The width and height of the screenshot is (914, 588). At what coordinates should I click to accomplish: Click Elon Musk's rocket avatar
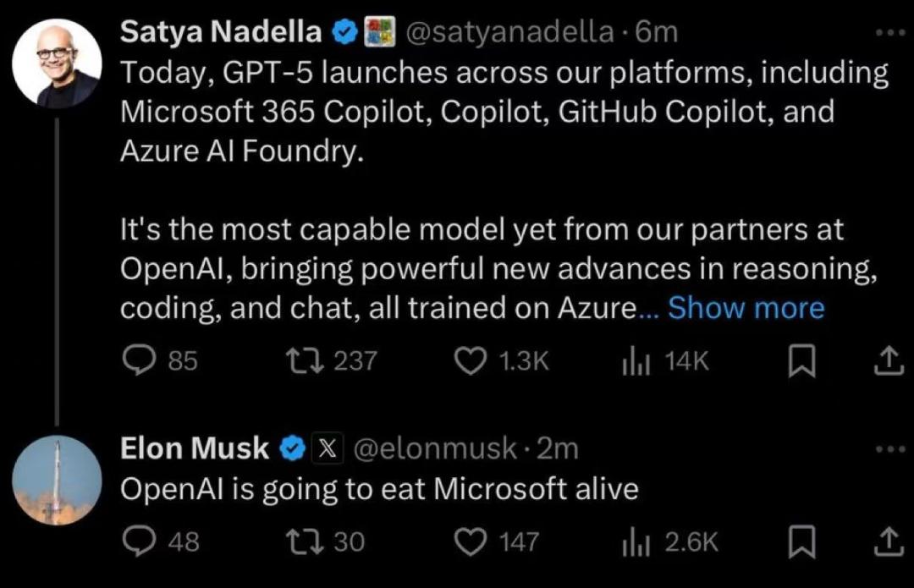(58, 481)
